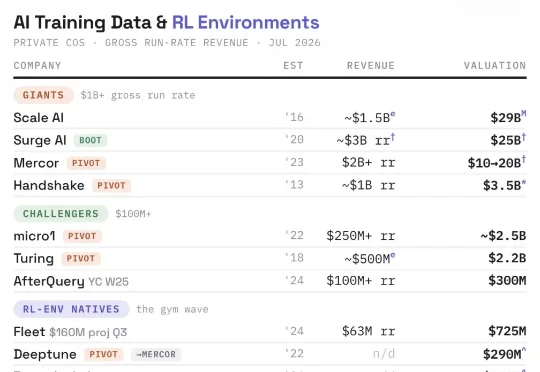Click Handshake's ~$1B rr revenue
This screenshot has width=540, height=372.
[368, 185]
